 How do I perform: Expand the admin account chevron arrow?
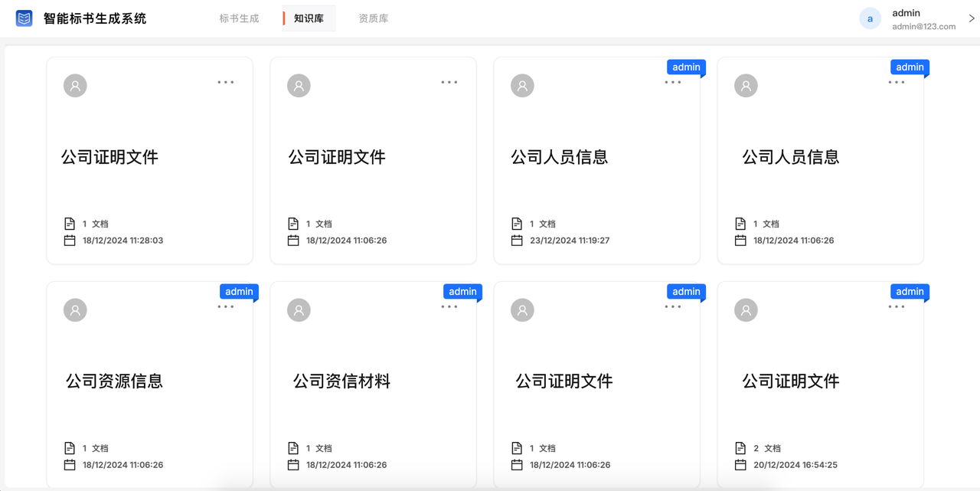coord(972,18)
